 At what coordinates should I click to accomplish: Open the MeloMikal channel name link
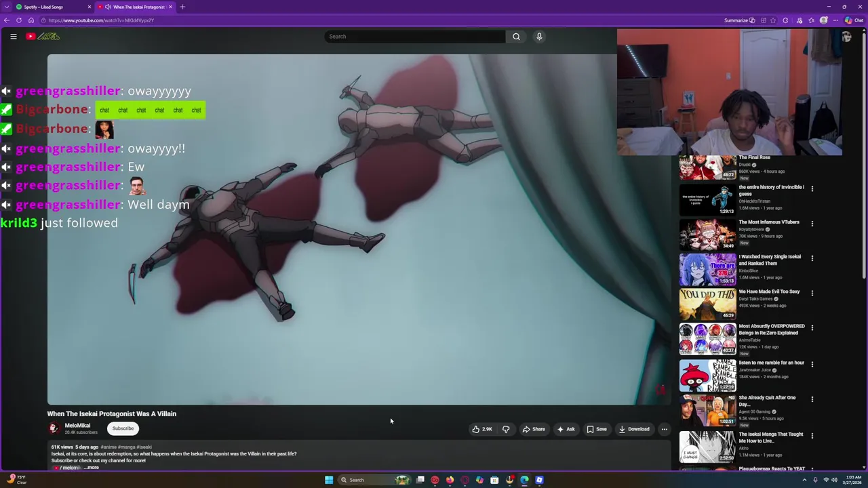click(x=77, y=426)
